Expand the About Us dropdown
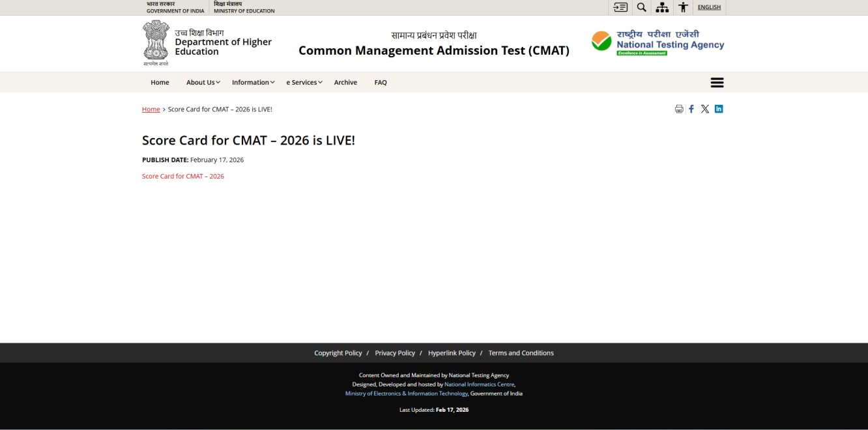The image size is (868, 430). click(202, 82)
